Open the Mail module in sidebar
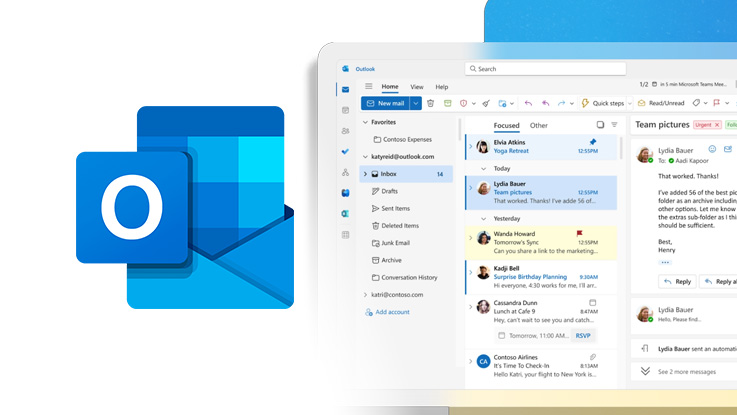This screenshot has height=415, width=737. 345,89
